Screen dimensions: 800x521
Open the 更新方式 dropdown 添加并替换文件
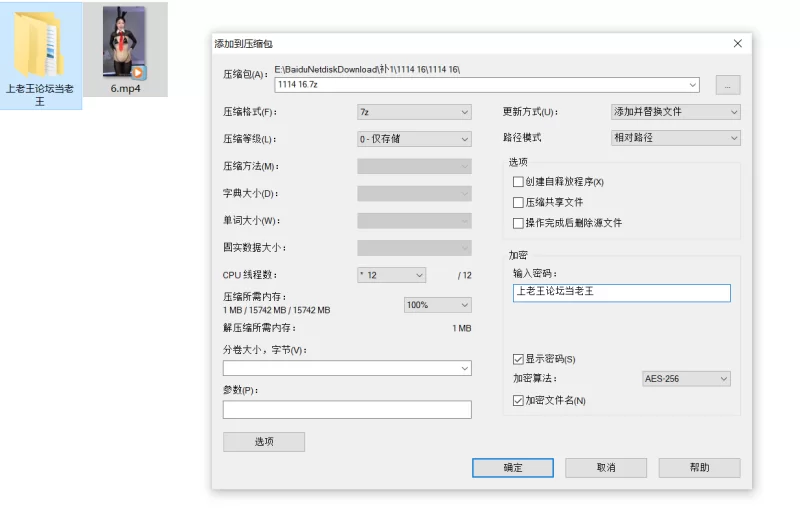[x=676, y=112]
